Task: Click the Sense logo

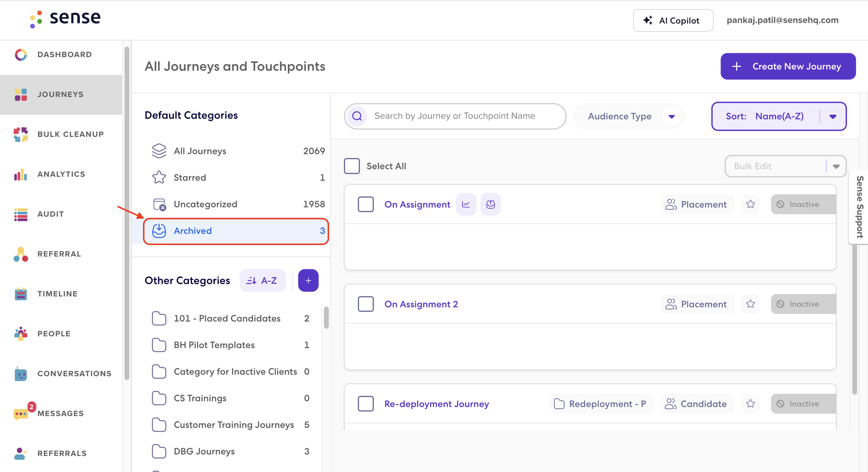Action: click(65, 19)
